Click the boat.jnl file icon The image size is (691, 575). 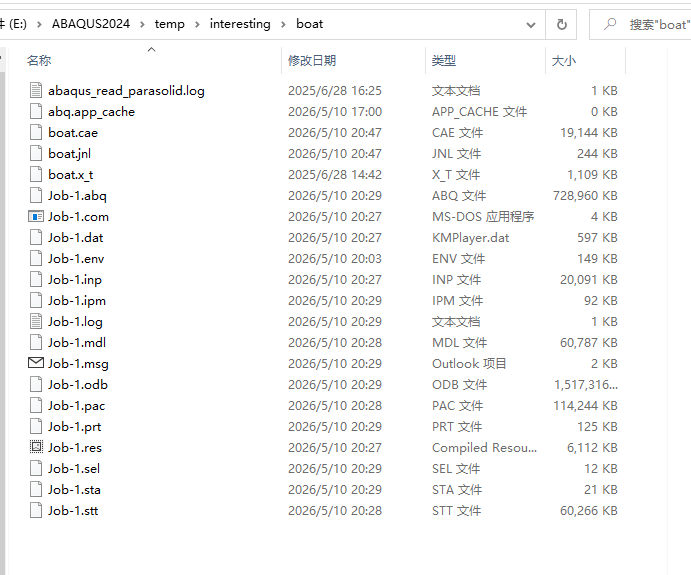click(36, 153)
